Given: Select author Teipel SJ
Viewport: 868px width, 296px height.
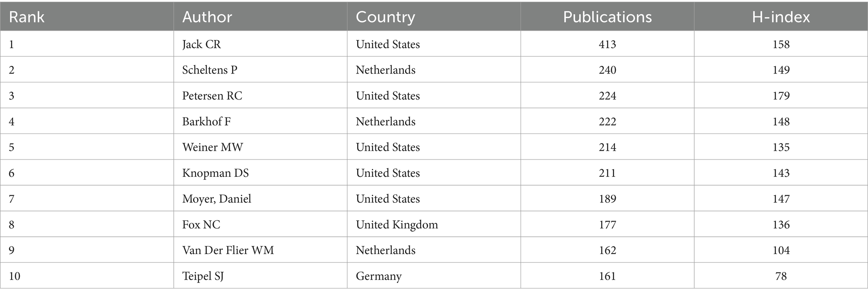Looking at the screenshot, I should pos(203,276).
